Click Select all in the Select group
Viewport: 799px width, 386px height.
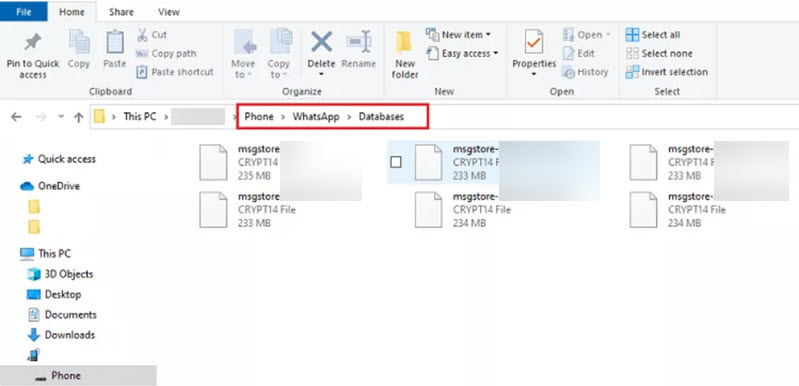click(x=653, y=35)
